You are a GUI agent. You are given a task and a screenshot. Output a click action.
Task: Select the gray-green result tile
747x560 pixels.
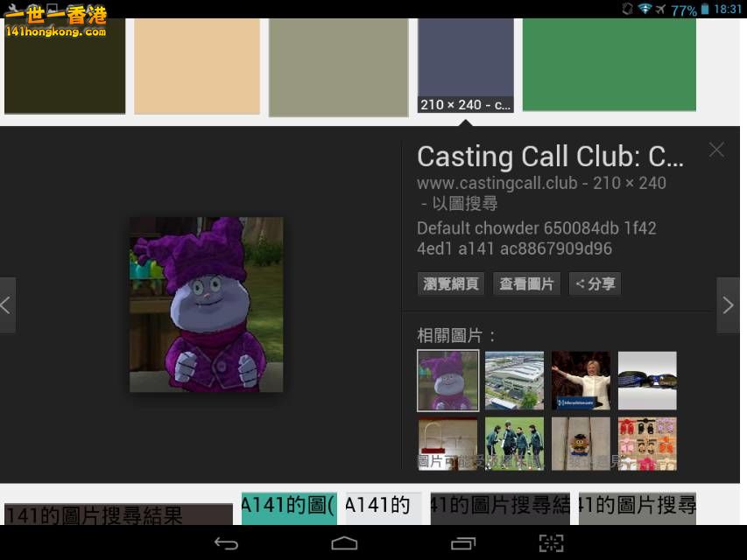pos(338,67)
